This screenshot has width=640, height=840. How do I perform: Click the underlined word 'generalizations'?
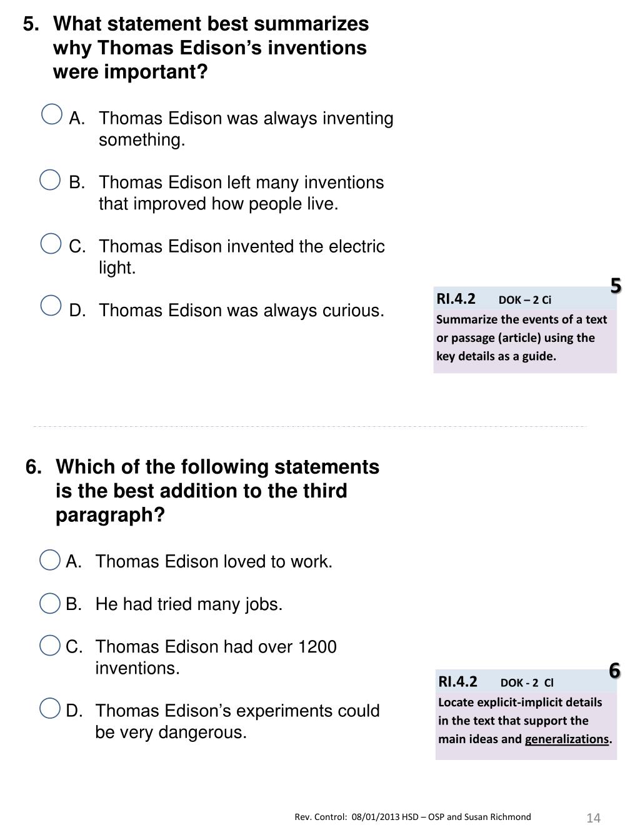[566, 739]
